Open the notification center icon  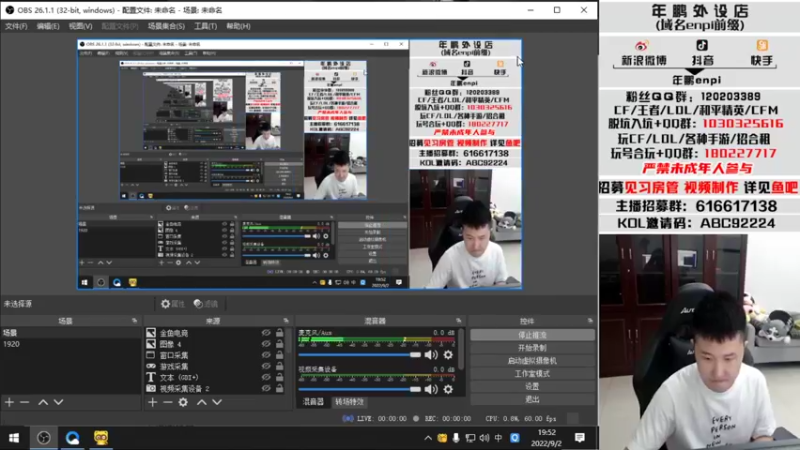[580, 438]
